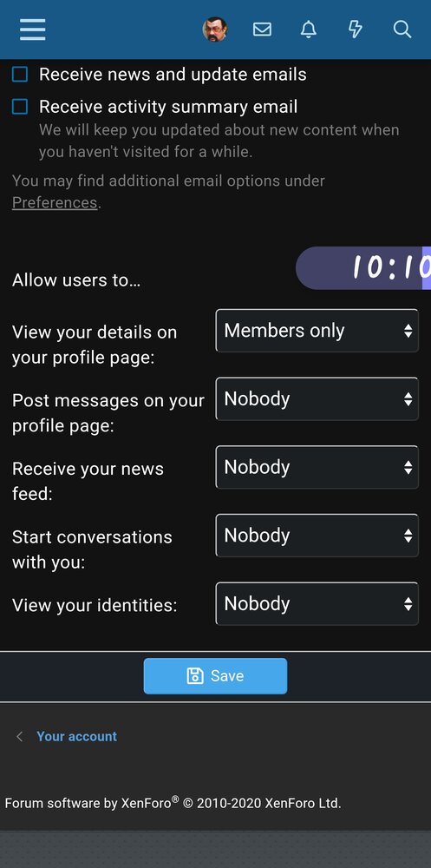The width and height of the screenshot is (431, 868).
Task: Enable Receive news and update emails
Action: [20, 74]
